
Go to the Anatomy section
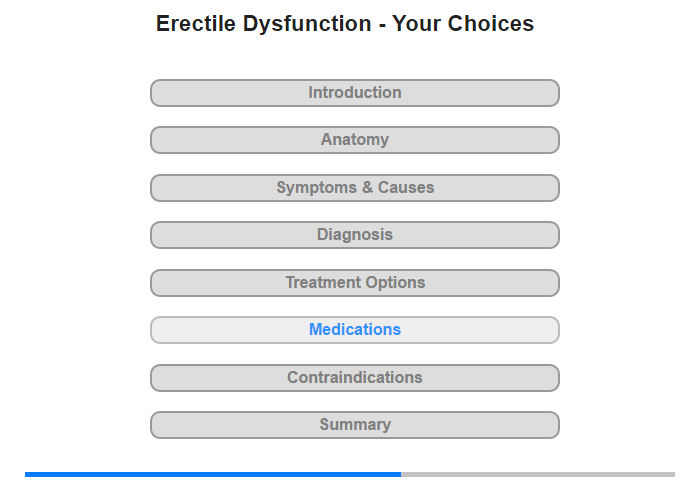pos(354,140)
